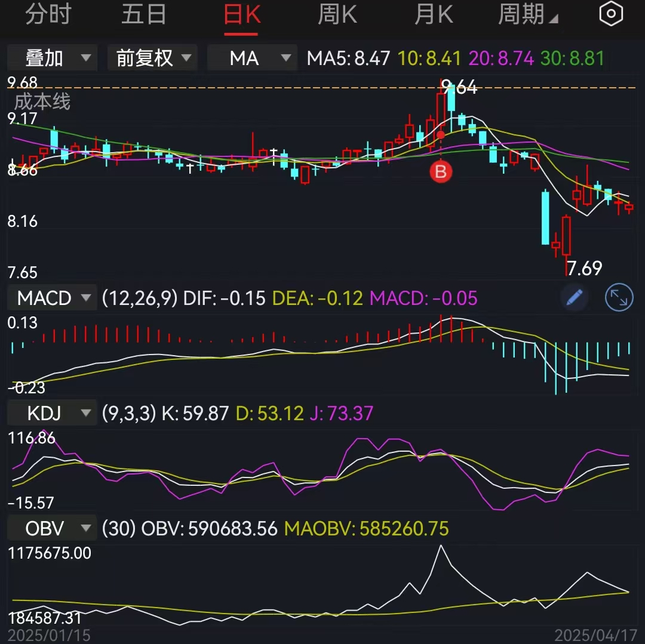Expand the MA indicator dropdown
The width and height of the screenshot is (645, 644).
click(x=251, y=58)
